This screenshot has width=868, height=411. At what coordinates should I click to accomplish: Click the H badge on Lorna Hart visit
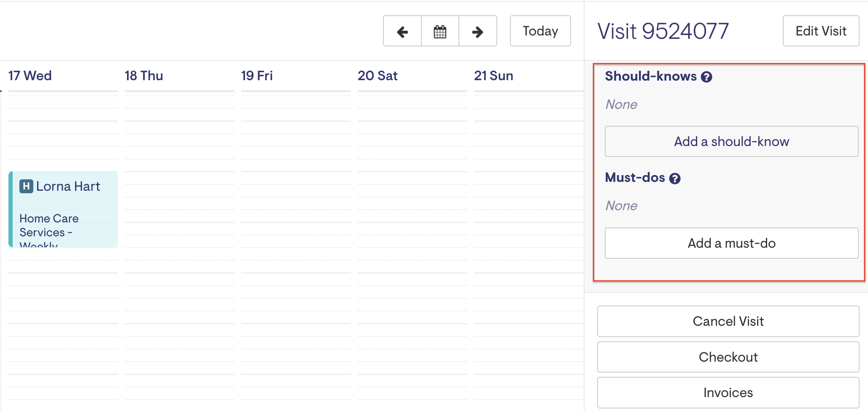(26, 186)
